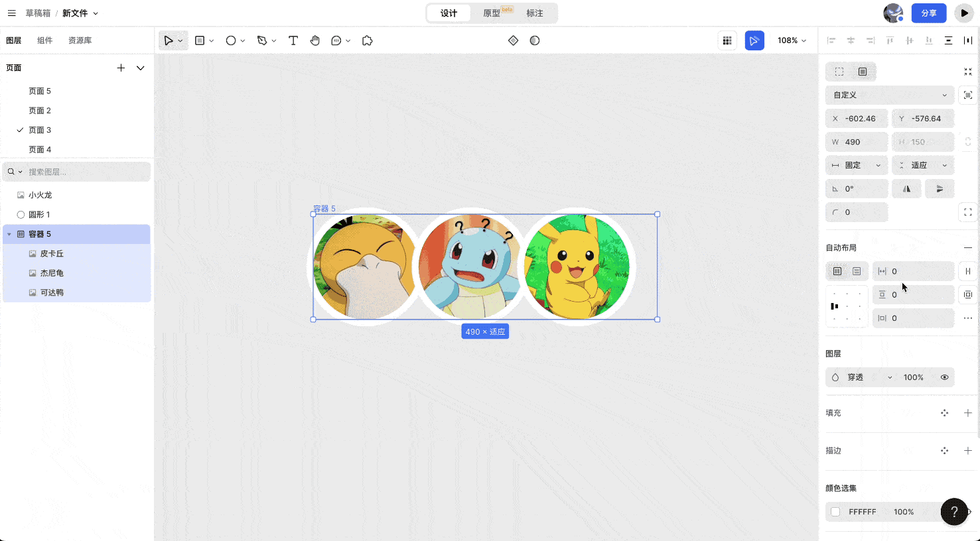
Task: Open the hamburger main menu
Action: [x=11, y=13]
